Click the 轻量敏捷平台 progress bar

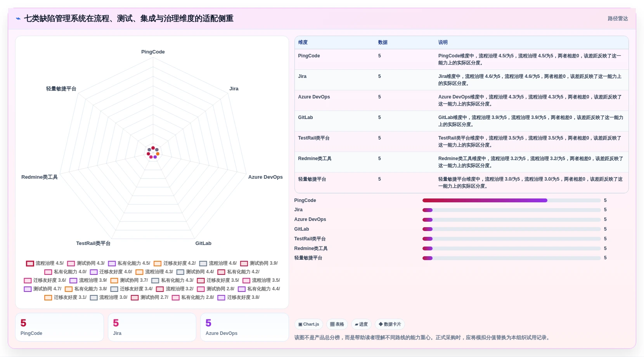(511, 258)
